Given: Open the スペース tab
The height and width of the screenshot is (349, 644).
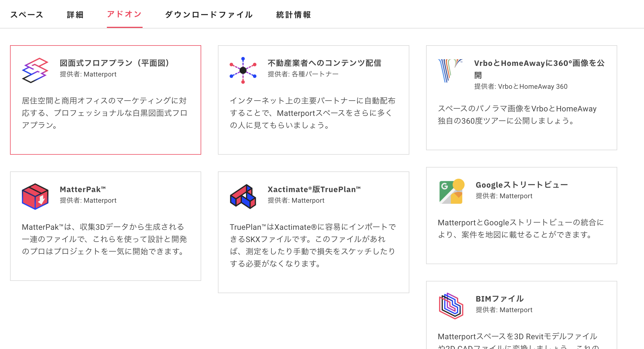Looking at the screenshot, I should (x=27, y=15).
